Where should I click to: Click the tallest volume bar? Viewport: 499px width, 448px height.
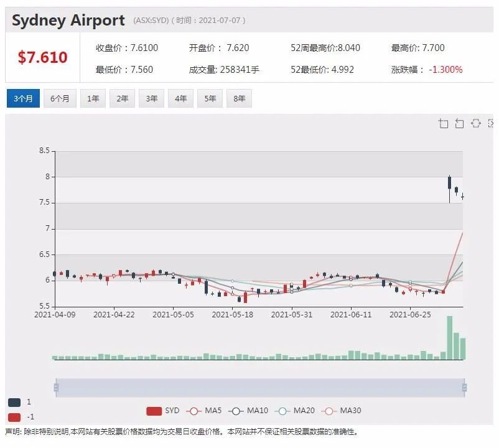pos(450,338)
